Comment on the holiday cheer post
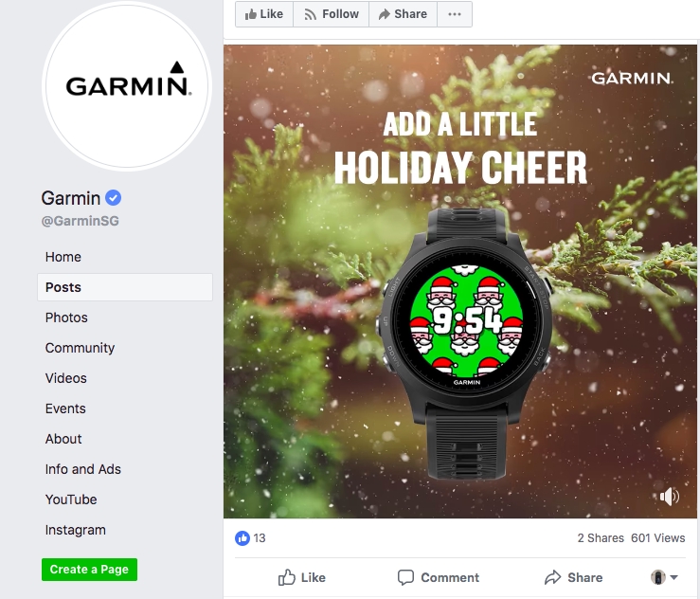This screenshot has width=700, height=599. [x=439, y=577]
